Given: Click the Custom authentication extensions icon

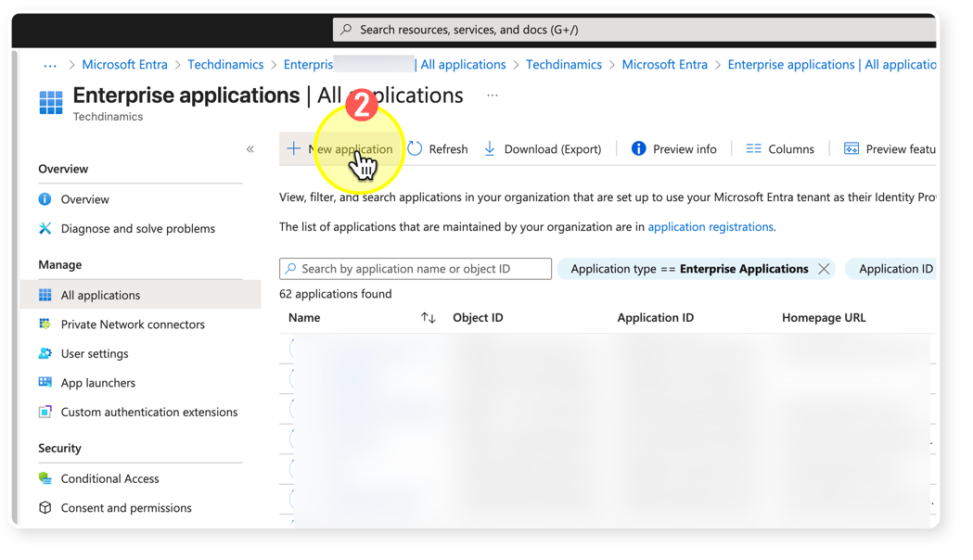Looking at the screenshot, I should click(45, 412).
